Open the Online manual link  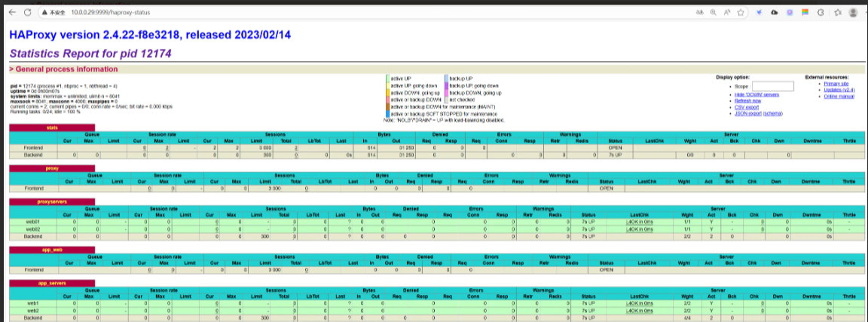click(x=838, y=96)
